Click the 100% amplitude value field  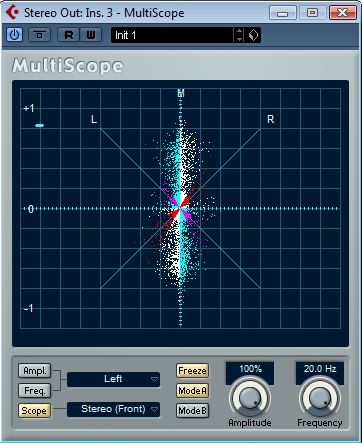point(250,369)
